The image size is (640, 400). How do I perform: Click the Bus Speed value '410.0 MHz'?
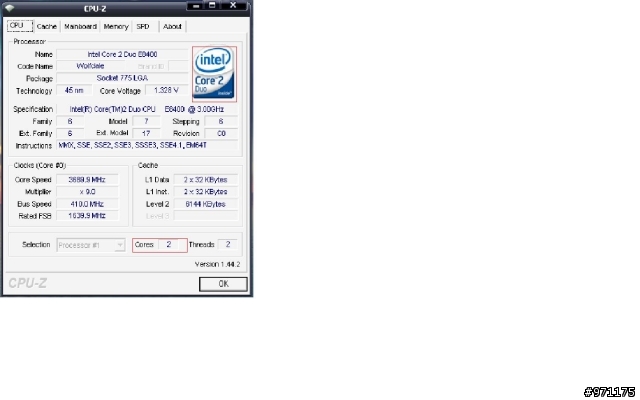87,204
